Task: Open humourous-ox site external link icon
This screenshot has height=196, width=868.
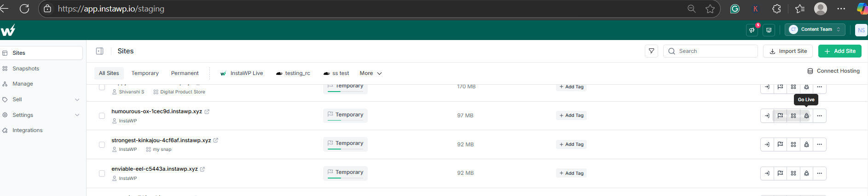Action: click(x=207, y=111)
